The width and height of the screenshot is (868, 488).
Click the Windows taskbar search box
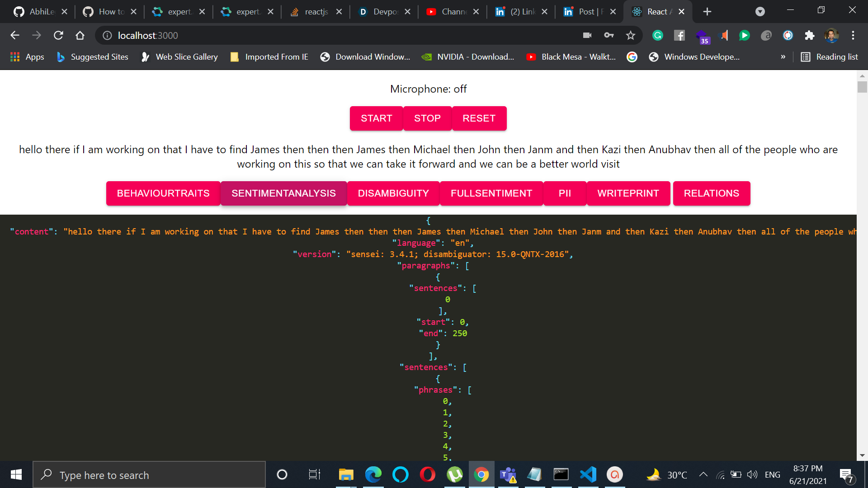coord(149,475)
